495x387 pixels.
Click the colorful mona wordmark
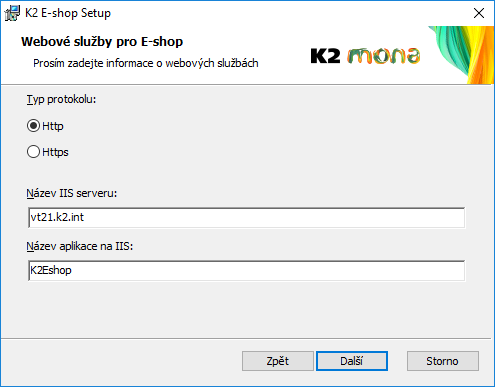click(x=383, y=56)
